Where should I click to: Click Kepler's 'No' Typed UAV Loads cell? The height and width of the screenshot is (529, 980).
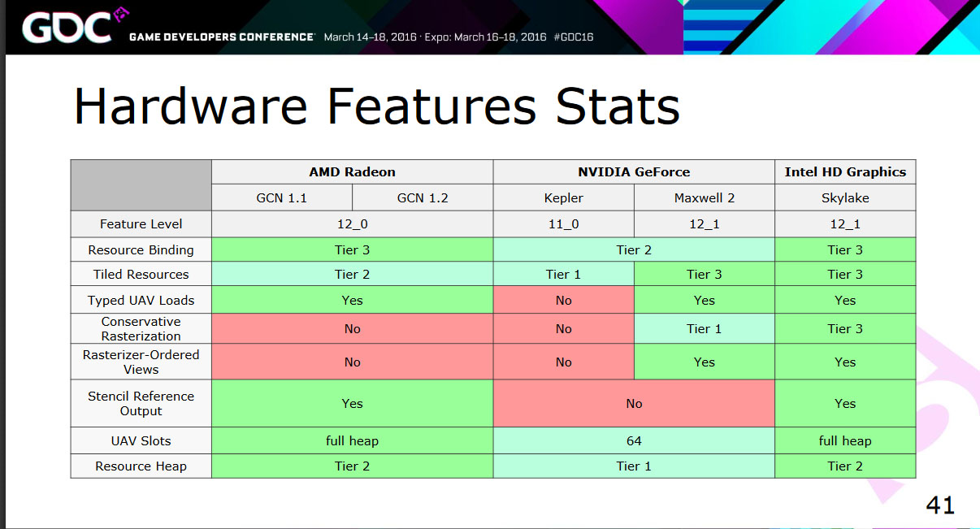564,300
